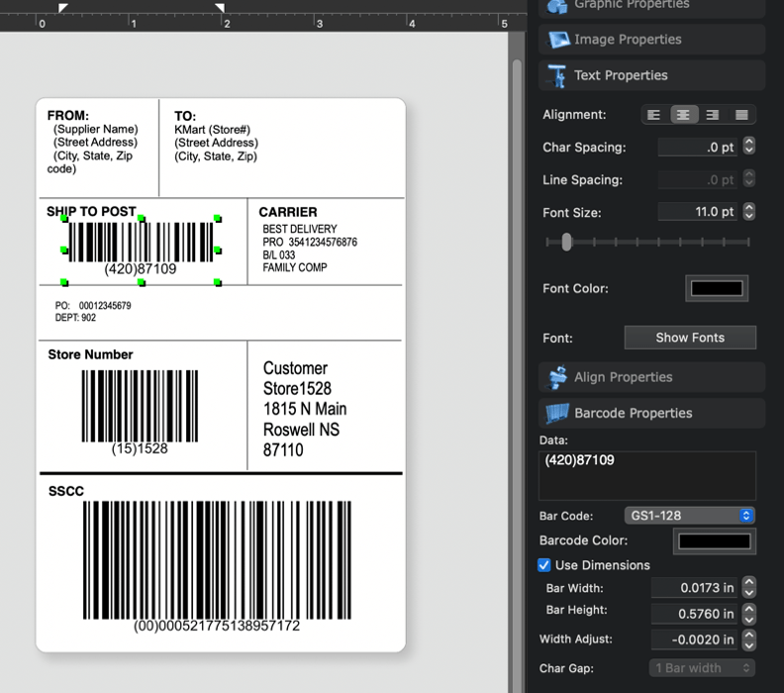784x693 pixels.
Task: Click the Width Adjust value field
Action: (694, 640)
